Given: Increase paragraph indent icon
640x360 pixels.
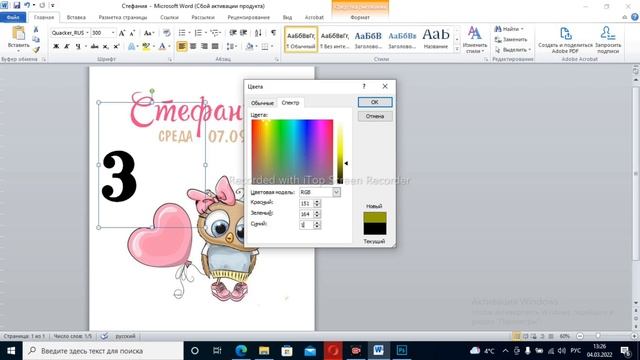Looking at the screenshot, I should 244,33.
